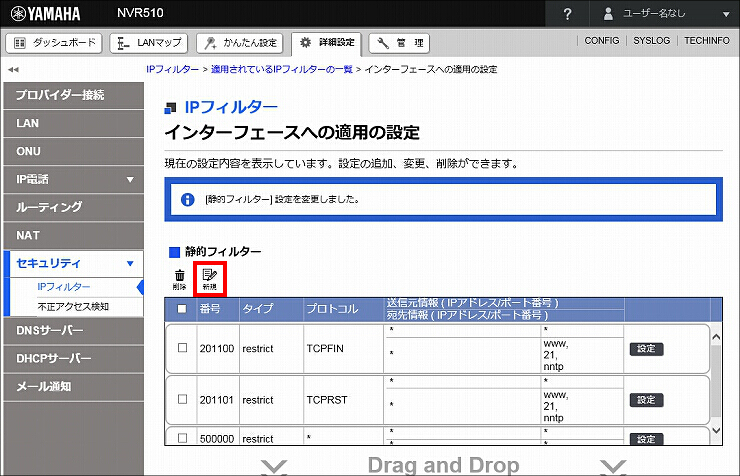Click the wrench icon on 管理 tab
740x476 pixels.
(383, 43)
